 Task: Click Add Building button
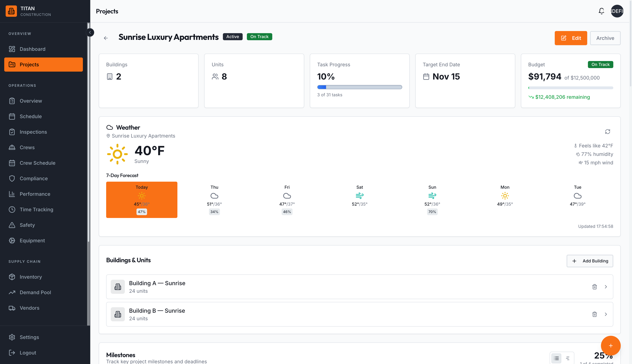point(590,261)
